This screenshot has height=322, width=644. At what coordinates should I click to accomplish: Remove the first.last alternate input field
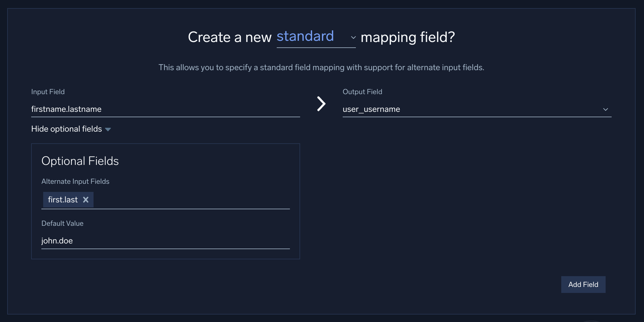86,199
